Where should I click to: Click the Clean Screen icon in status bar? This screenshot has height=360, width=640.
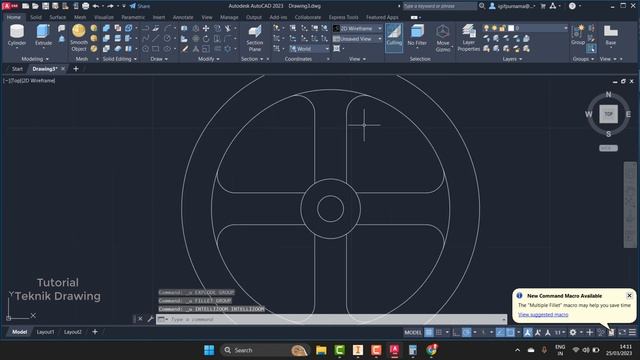[622, 332]
